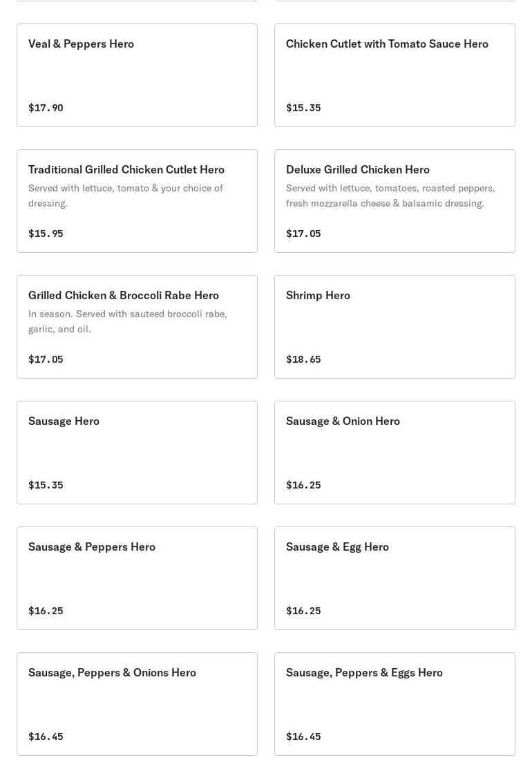Click the $16.45 Sausage, Peppers & Eggs price
The width and height of the screenshot is (532, 760).
(x=303, y=737)
